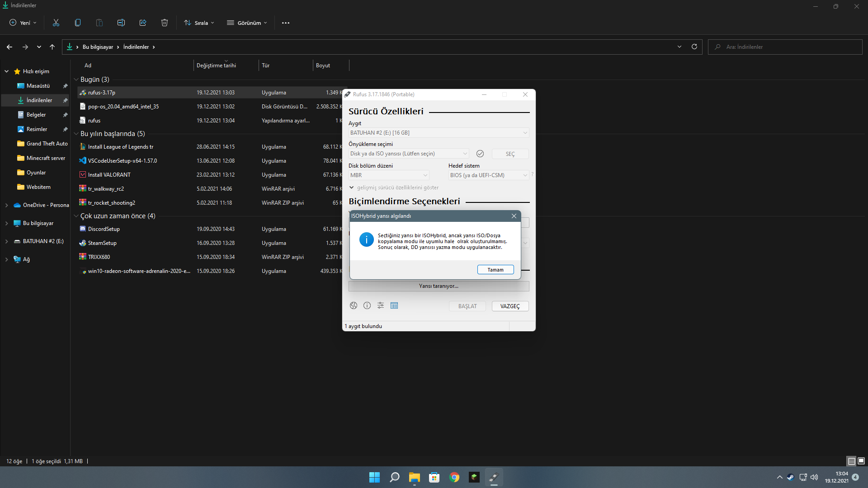Click the Cut scissors icon
868x488 pixels.
point(56,23)
